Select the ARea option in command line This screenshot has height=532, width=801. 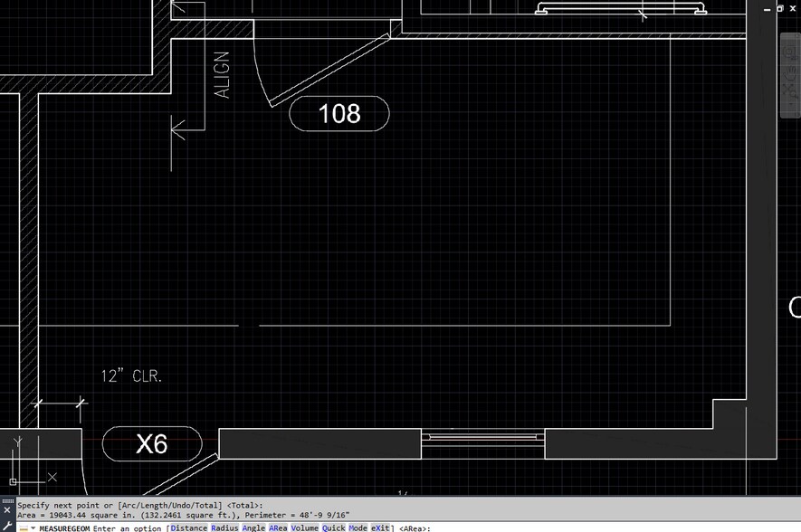point(279,527)
